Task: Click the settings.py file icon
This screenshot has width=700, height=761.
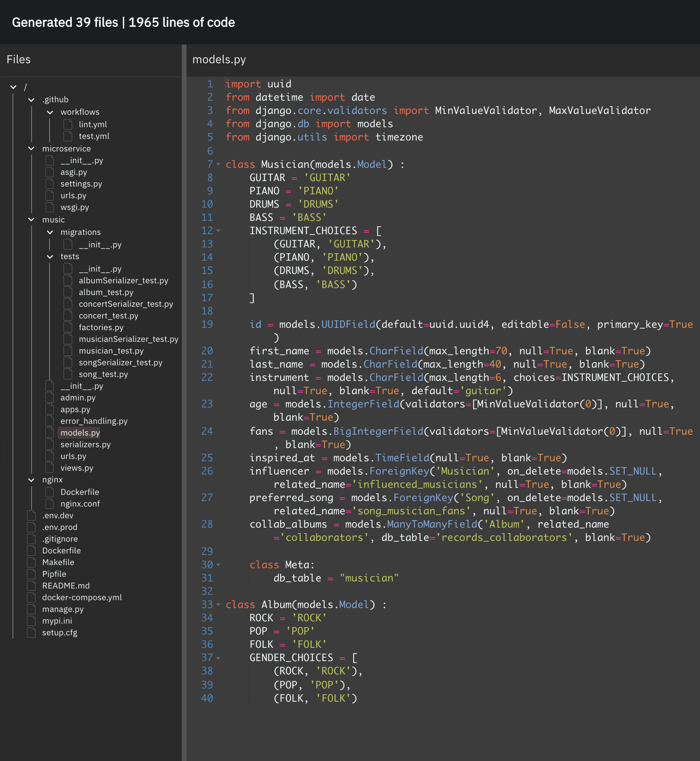Action: [50, 184]
